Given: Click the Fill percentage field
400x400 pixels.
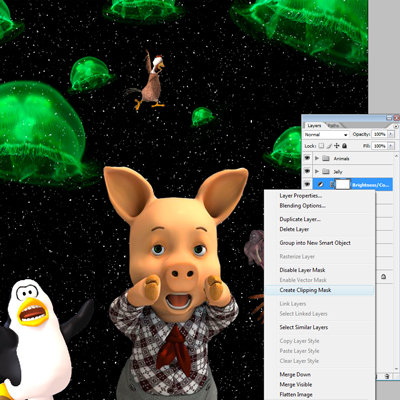Looking at the screenshot, I should click(379, 146).
